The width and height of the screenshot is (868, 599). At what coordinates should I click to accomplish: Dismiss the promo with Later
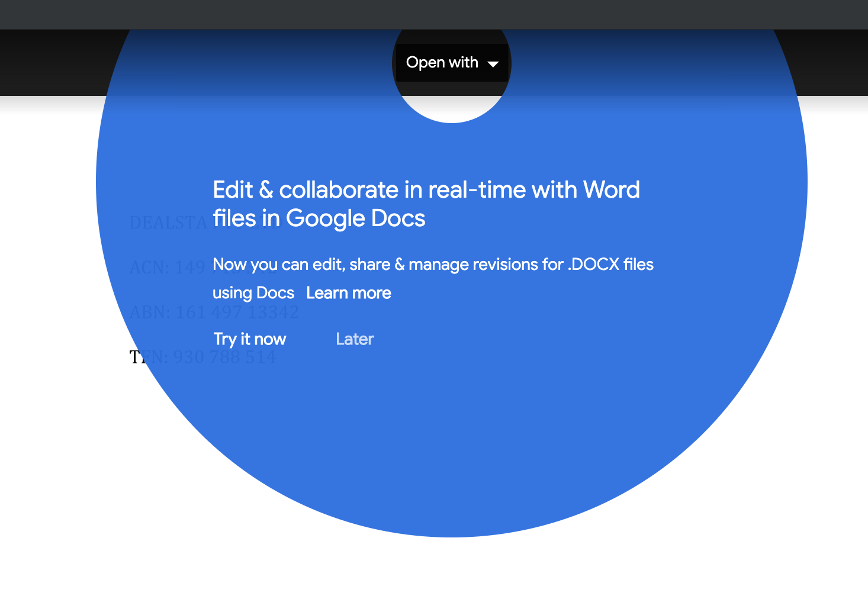[x=355, y=339]
